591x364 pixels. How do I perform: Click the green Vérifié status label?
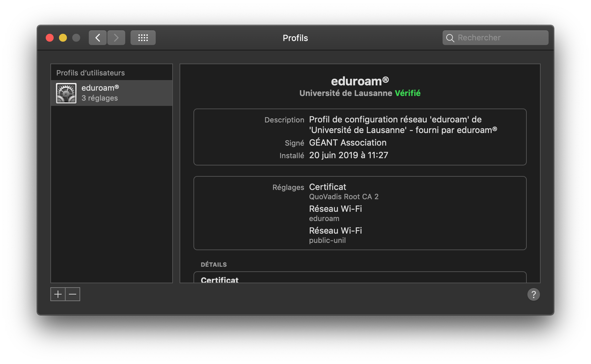pos(407,93)
